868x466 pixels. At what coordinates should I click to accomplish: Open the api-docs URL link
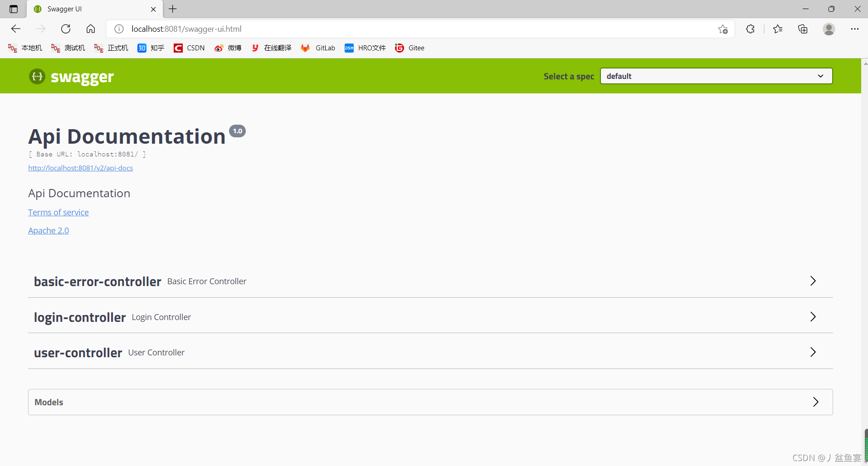pos(80,168)
